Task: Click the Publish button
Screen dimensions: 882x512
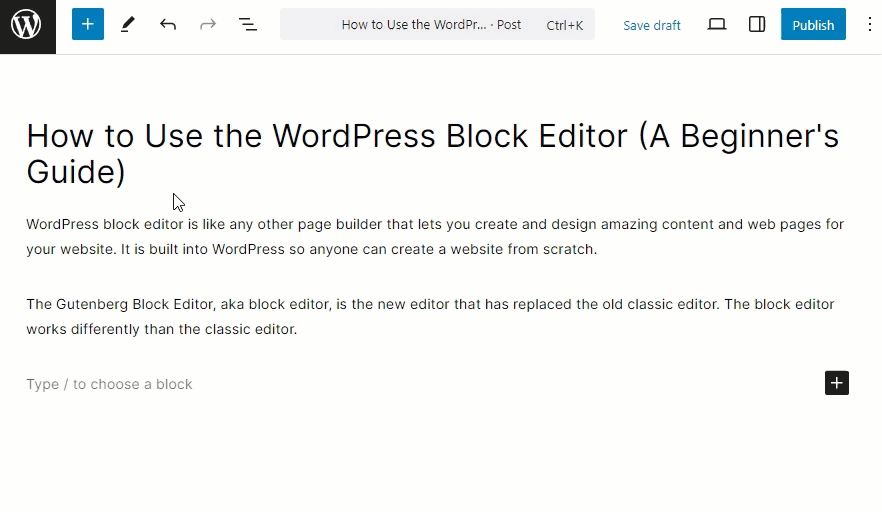Action: (x=813, y=24)
